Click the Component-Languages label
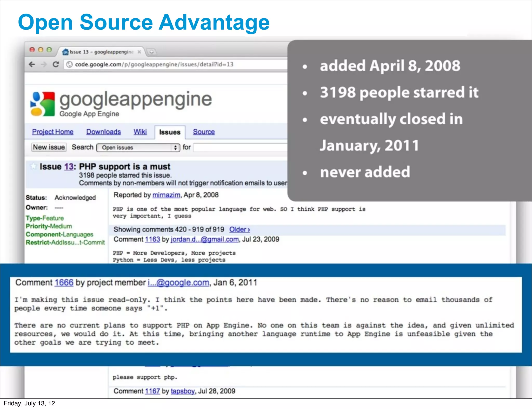 59,234
